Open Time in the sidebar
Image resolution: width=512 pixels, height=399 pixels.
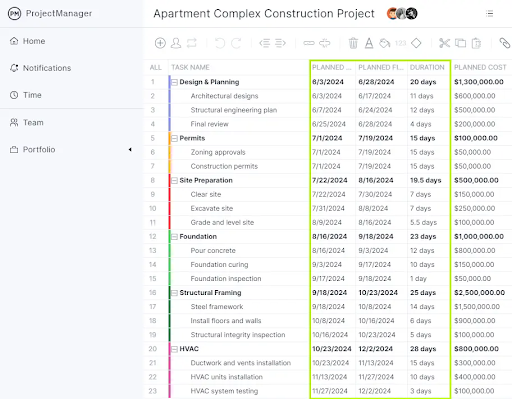point(26,95)
